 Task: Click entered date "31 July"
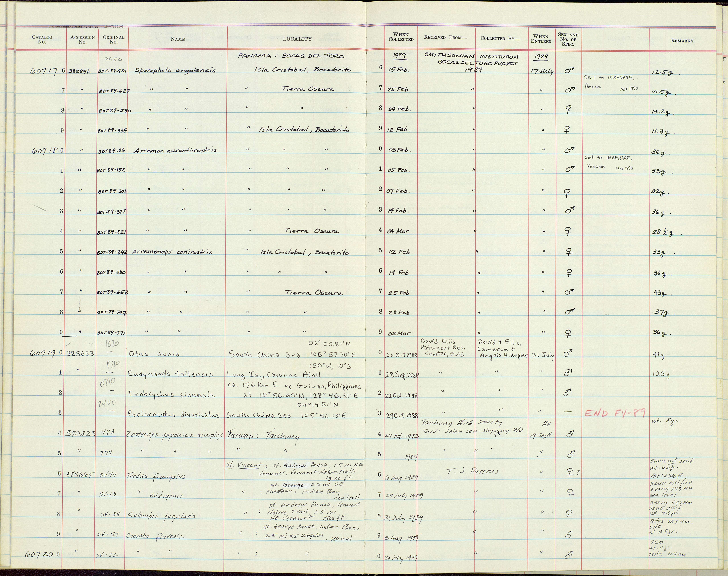(543, 355)
